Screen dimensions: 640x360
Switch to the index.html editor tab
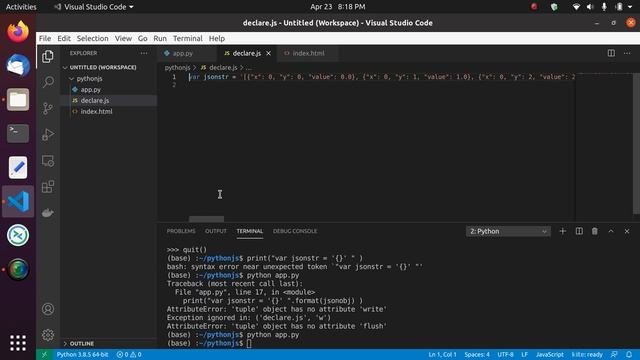(x=308, y=53)
